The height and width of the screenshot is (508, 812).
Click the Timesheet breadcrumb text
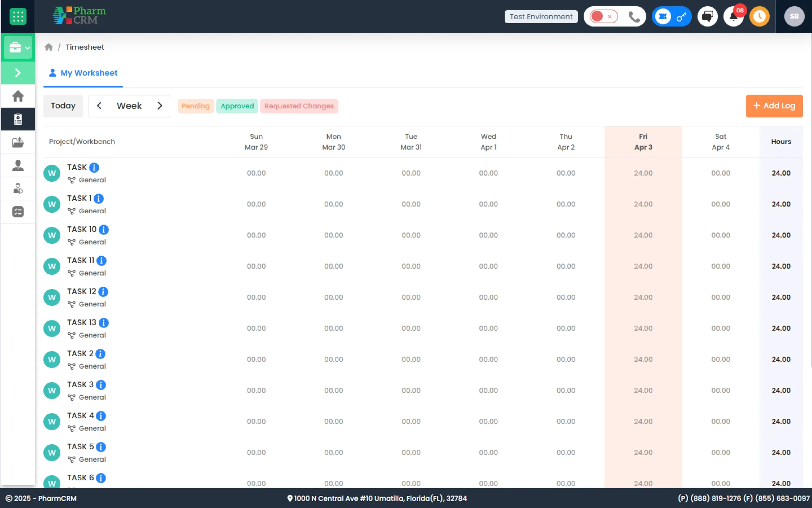click(x=85, y=47)
